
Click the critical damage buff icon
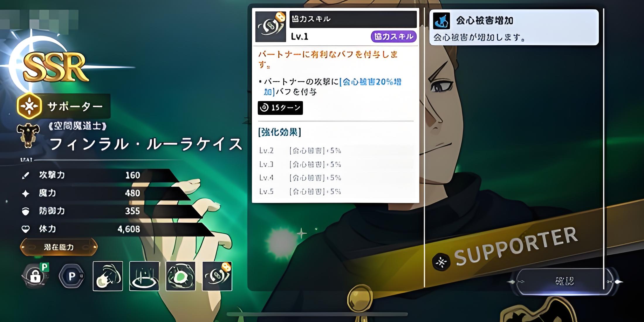[x=441, y=21]
